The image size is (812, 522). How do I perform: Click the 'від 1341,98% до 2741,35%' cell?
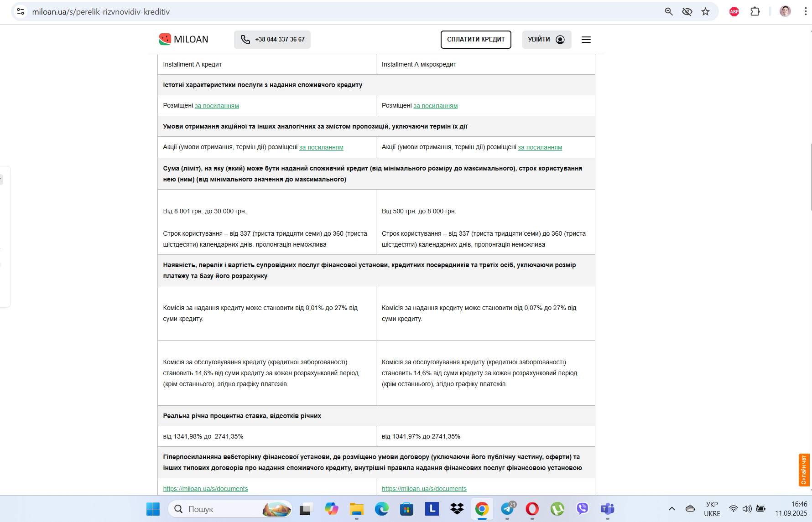tap(267, 436)
